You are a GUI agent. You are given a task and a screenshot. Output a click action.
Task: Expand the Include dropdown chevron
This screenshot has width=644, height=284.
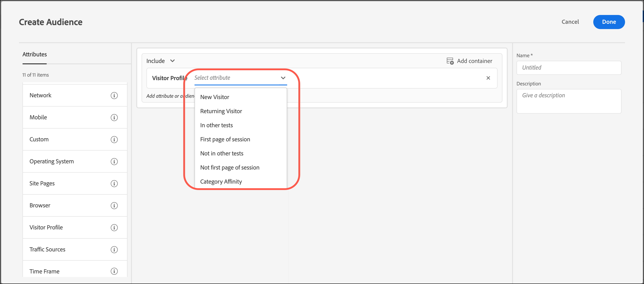coord(172,61)
